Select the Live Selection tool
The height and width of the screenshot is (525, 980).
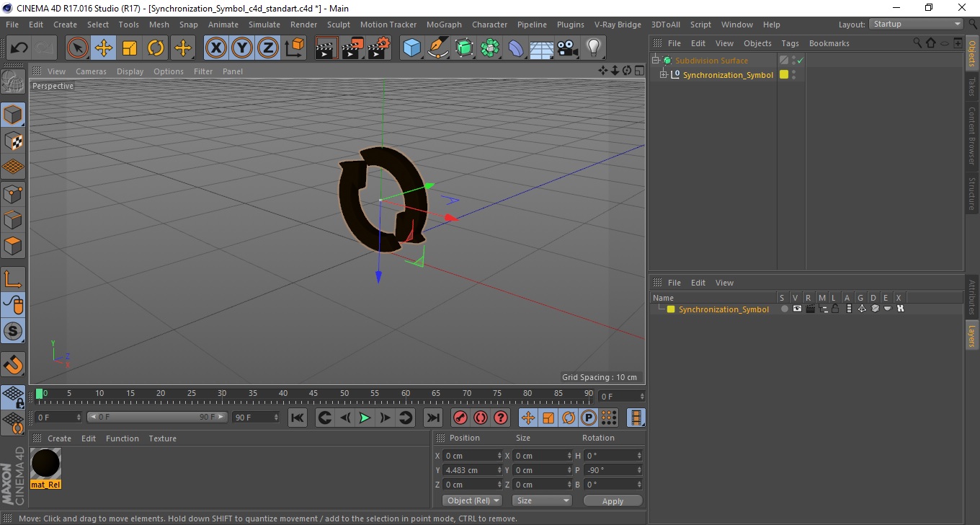[78, 48]
